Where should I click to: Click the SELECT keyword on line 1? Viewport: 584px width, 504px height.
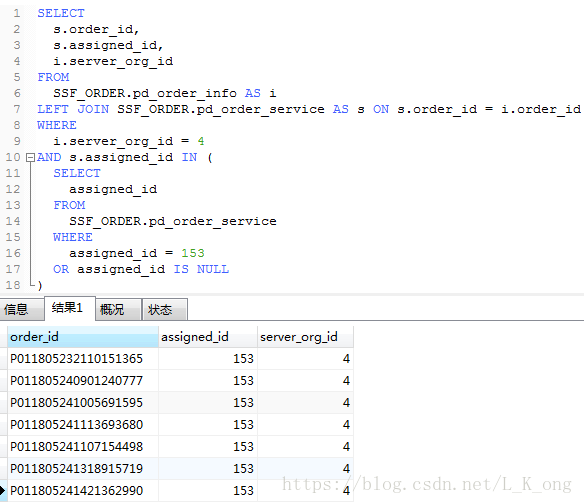[x=61, y=13]
